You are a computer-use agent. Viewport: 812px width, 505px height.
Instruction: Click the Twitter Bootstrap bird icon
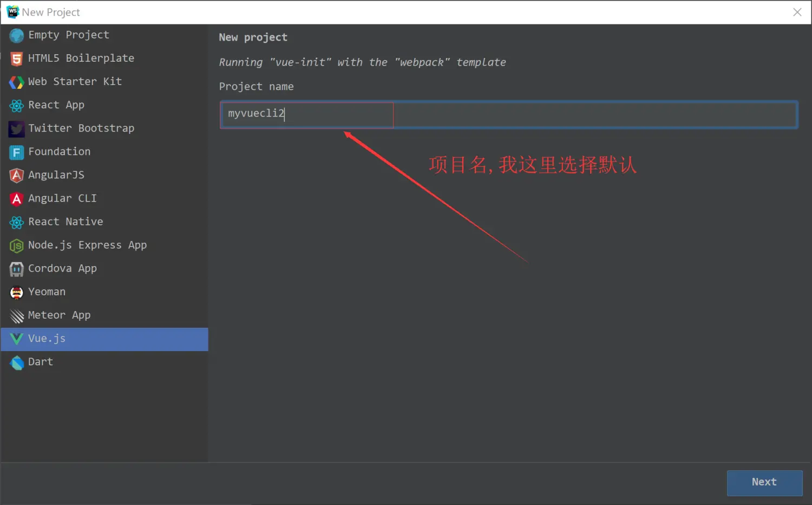17,129
